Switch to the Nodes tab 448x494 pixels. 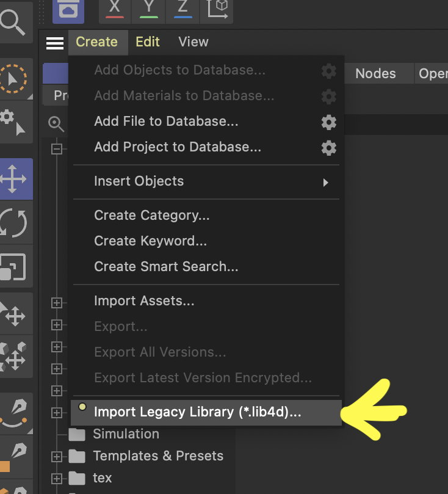pos(375,74)
